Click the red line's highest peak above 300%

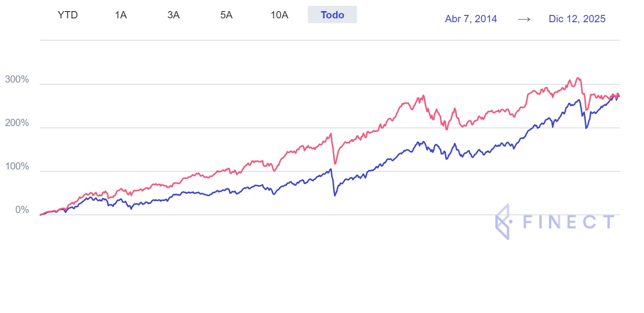coord(578,78)
